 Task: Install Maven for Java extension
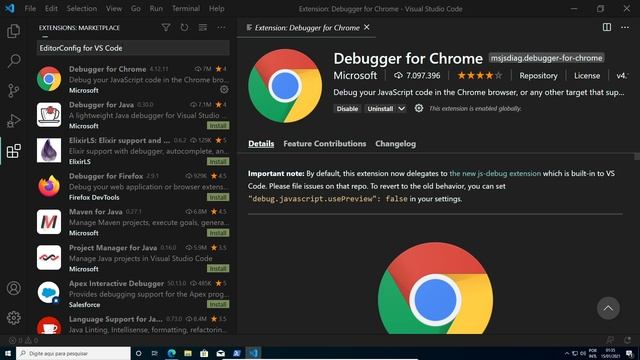click(218, 233)
